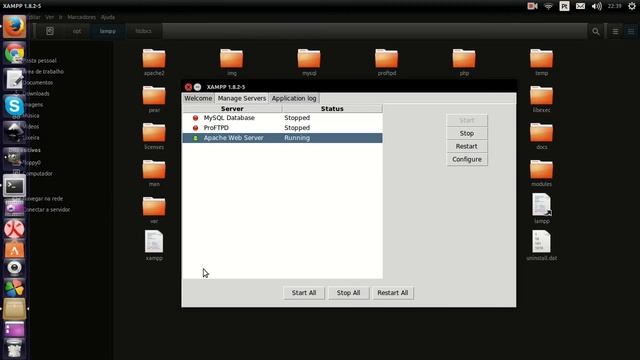Open the php folder
This screenshot has width=640, height=360.
[464, 62]
